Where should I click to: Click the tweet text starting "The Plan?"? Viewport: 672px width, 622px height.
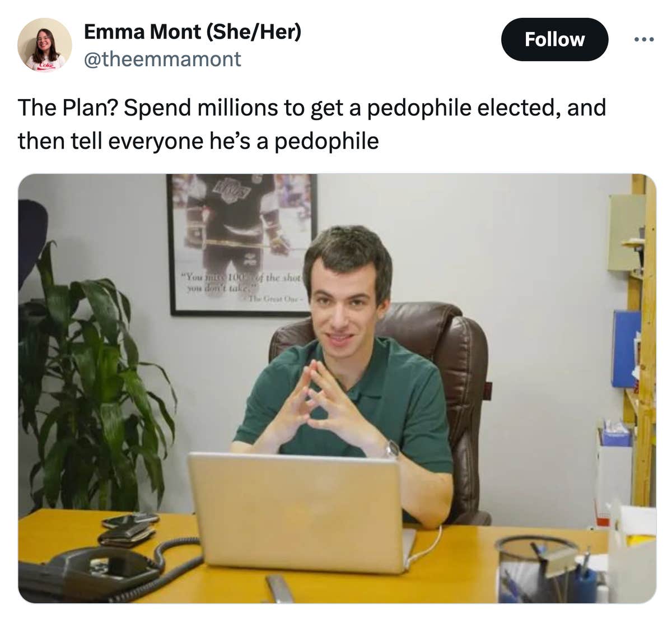coord(312,124)
